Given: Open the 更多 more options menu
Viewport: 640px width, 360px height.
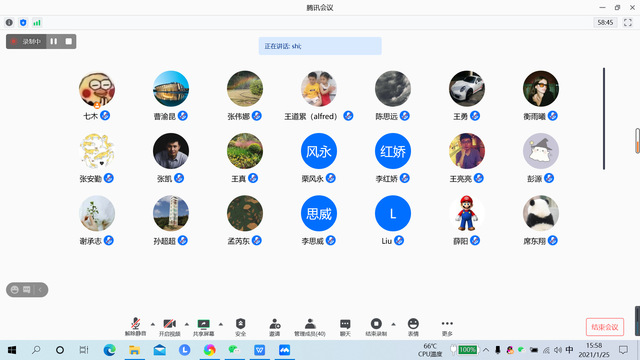Looking at the screenshot, I should point(447,327).
